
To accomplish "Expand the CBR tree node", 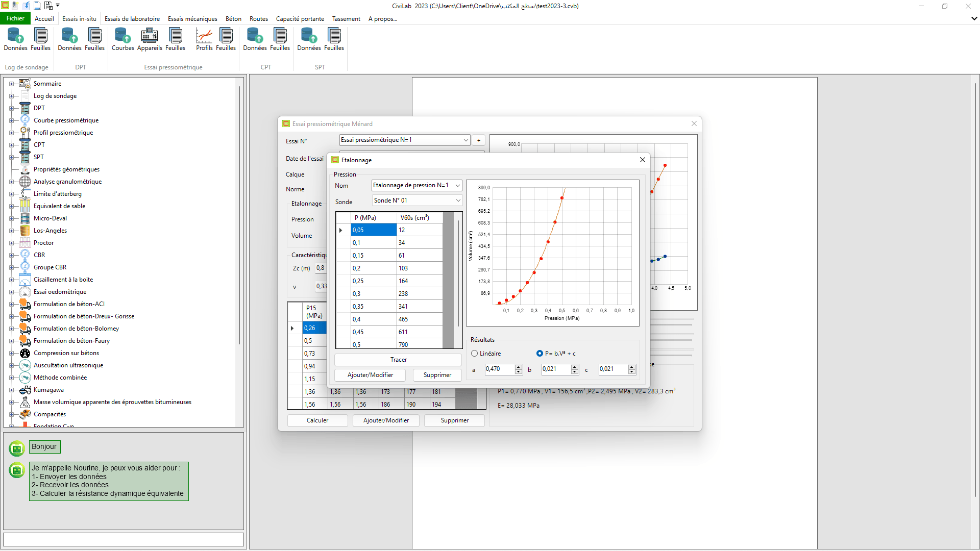I will point(11,255).
